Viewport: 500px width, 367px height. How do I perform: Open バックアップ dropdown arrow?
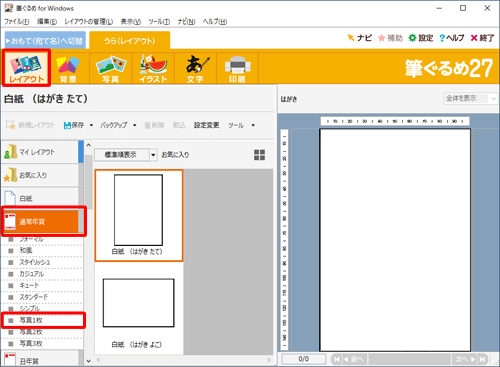(135, 125)
